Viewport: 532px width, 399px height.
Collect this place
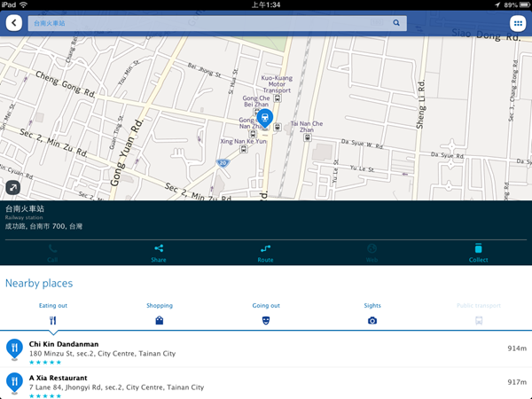coord(479,253)
